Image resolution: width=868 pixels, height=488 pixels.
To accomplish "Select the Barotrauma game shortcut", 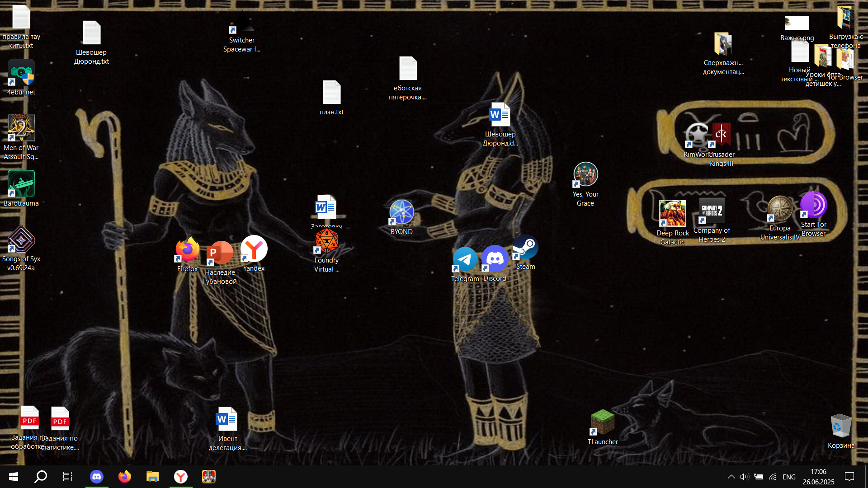I will [21, 184].
